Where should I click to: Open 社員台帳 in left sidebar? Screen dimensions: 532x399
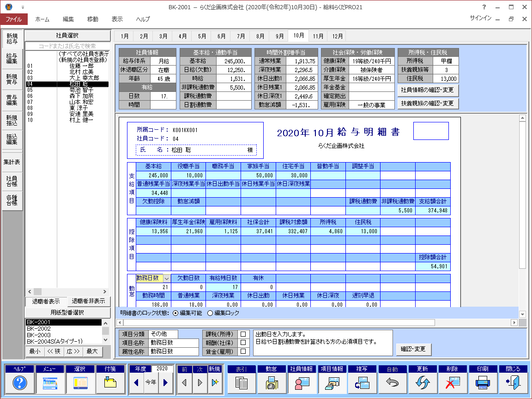tap(12, 181)
